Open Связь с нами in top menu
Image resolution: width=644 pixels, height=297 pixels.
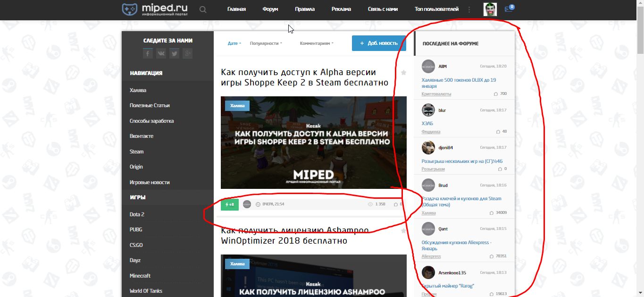click(383, 9)
